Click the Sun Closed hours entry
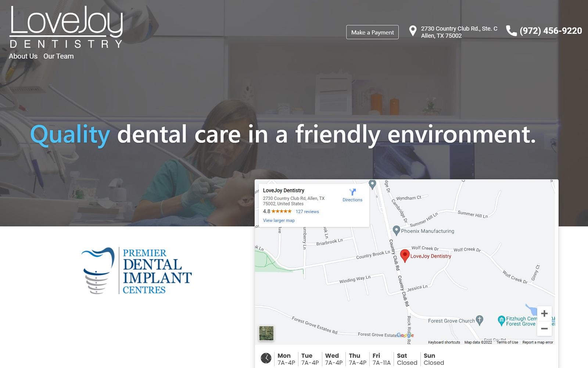The width and height of the screenshot is (588, 368). [434, 359]
